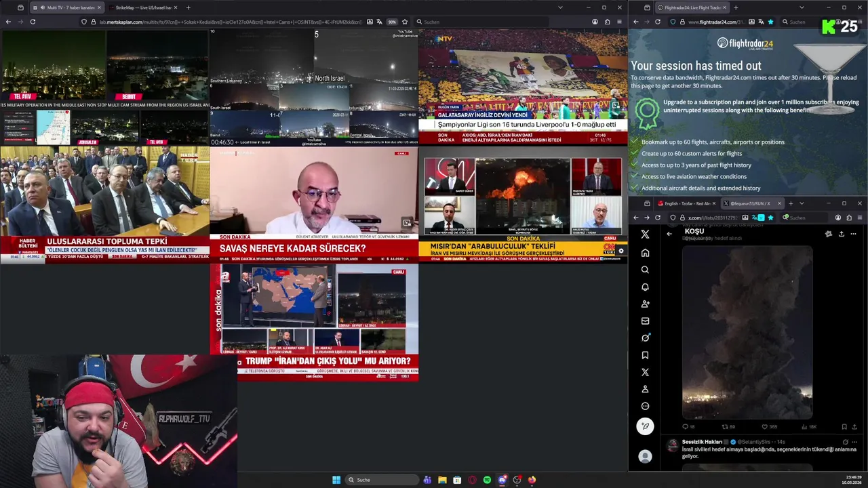List all tabs chevron in X browser window
The image size is (868, 488).
point(802,203)
